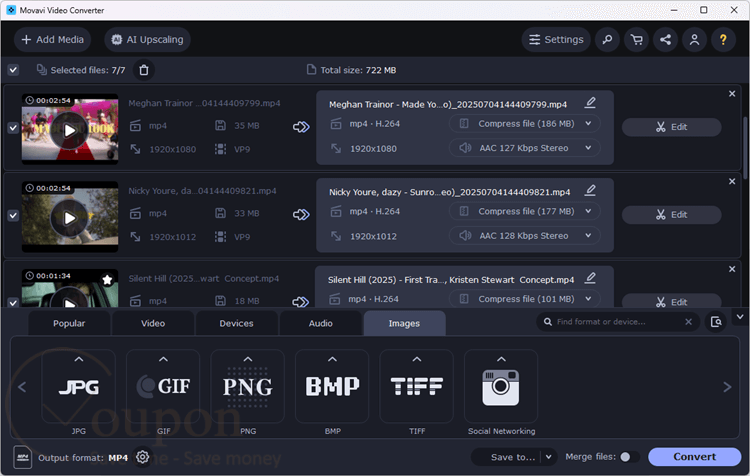This screenshot has width=750, height=476.
Task: Expand AAC 127 Kbps Stereo dropdown
Action: tap(525, 148)
